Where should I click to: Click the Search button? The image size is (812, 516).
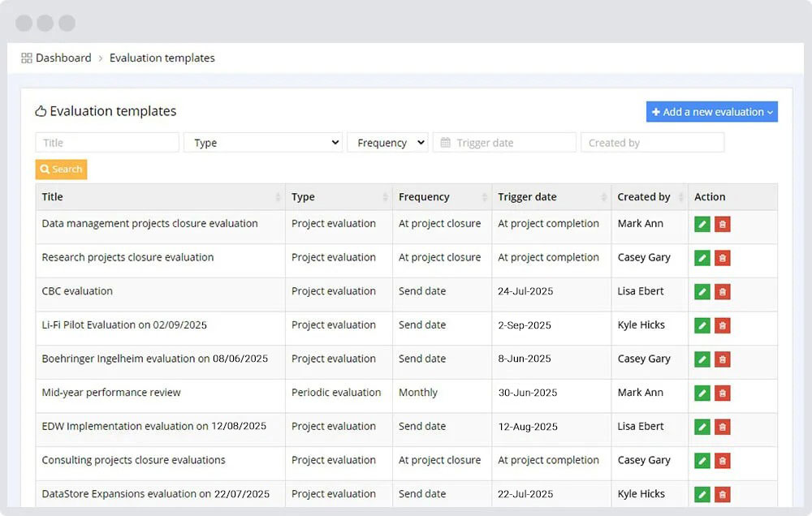60,169
